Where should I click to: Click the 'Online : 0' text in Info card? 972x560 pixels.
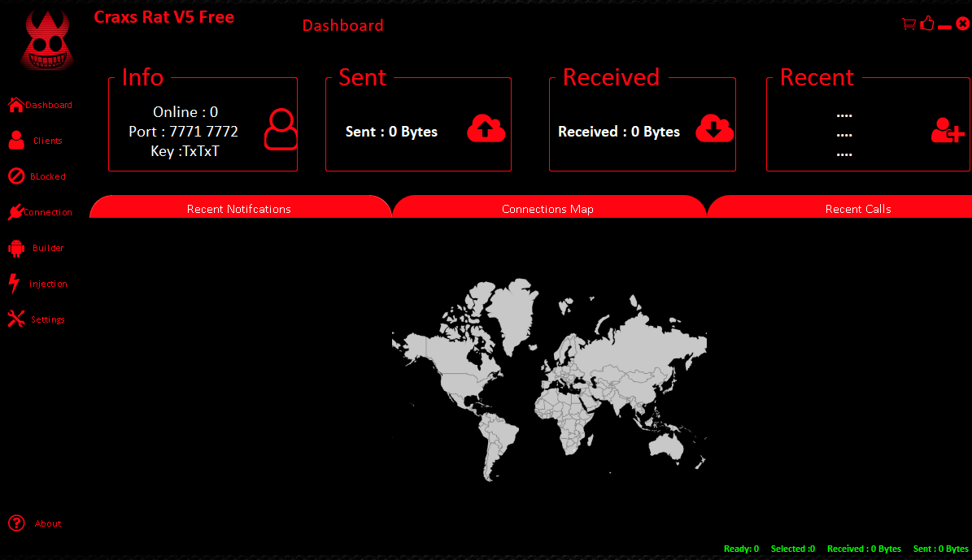pyautogui.click(x=185, y=112)
